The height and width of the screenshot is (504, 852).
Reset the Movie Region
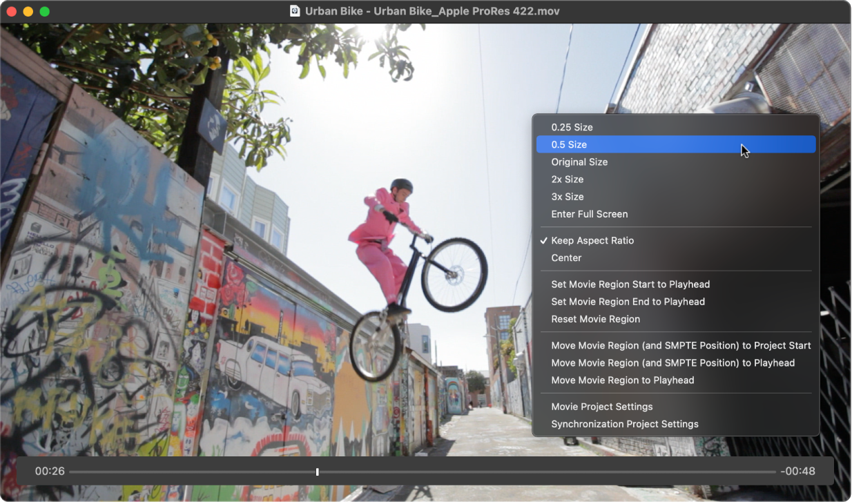(596, 319)
